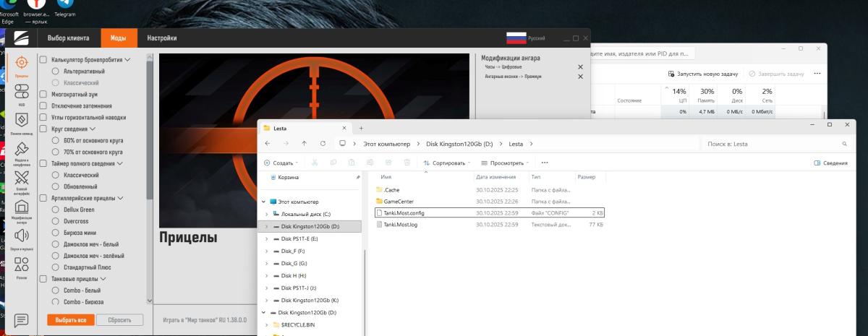
Task: Expand the Локальный диск (C:) tree node
Action: coord(266,215)
